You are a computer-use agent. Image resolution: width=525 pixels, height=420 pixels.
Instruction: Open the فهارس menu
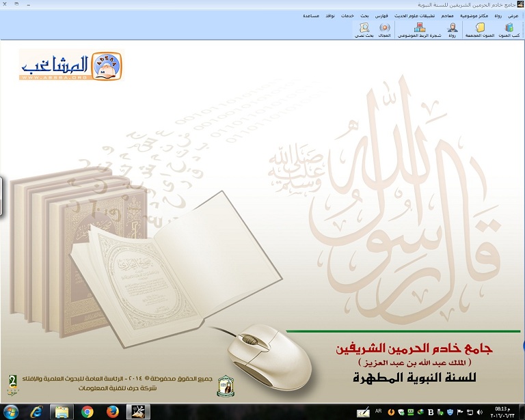tap(381, 16)
